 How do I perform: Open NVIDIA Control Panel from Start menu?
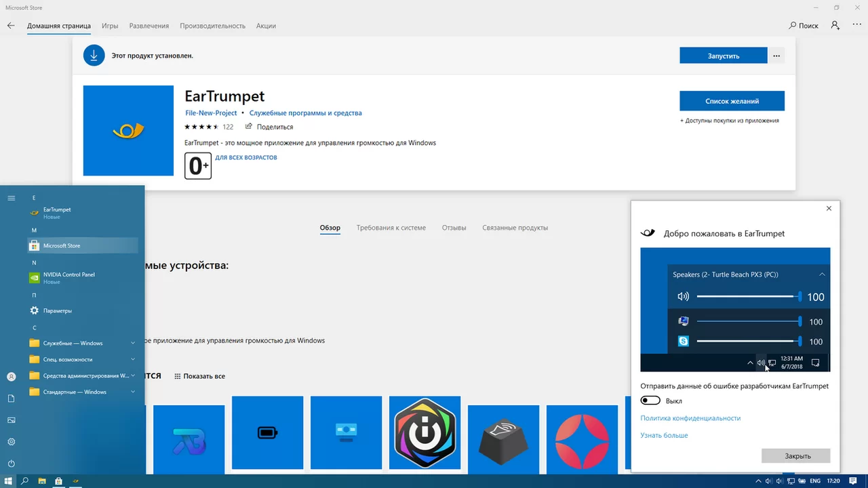[83, 278]
